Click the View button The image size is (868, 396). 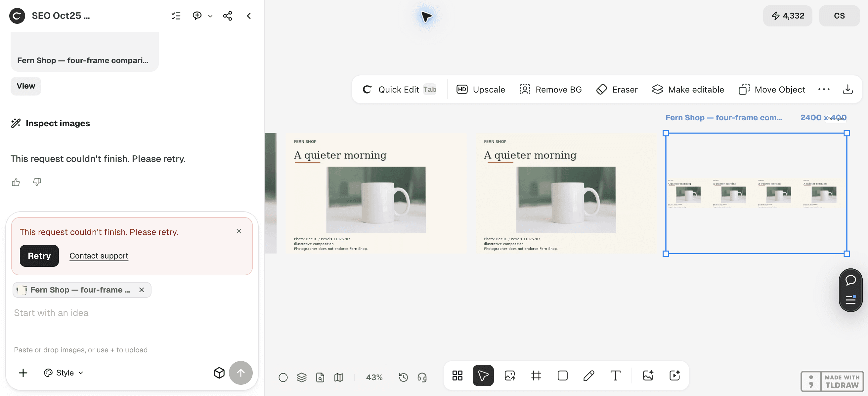(26, 86)
